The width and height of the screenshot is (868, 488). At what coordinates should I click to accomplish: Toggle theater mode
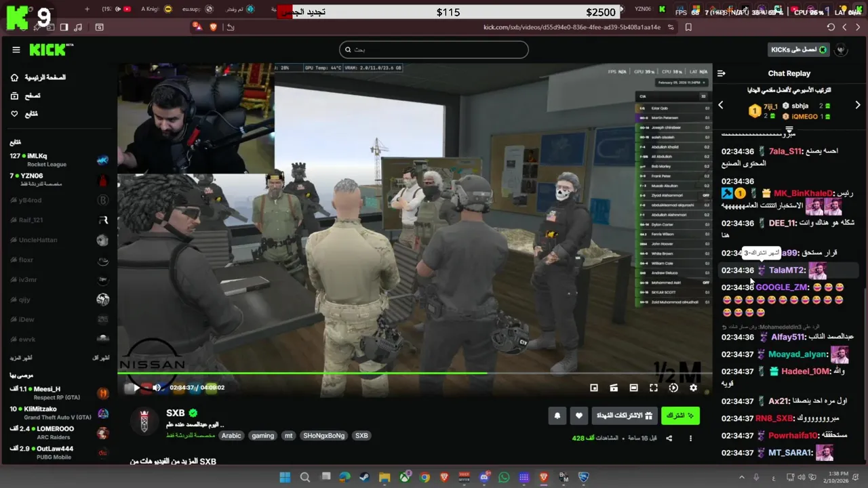pyautogui.click(x=633, y=388)
